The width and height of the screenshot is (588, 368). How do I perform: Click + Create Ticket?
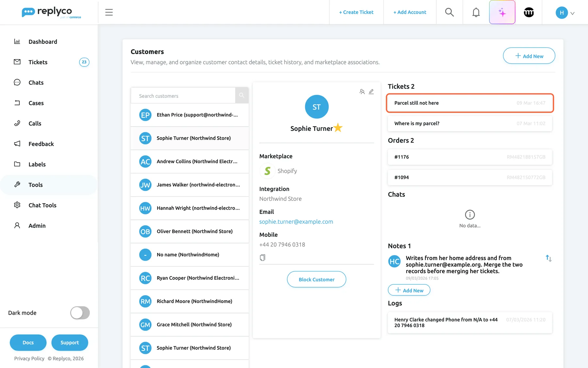point(356,12)
